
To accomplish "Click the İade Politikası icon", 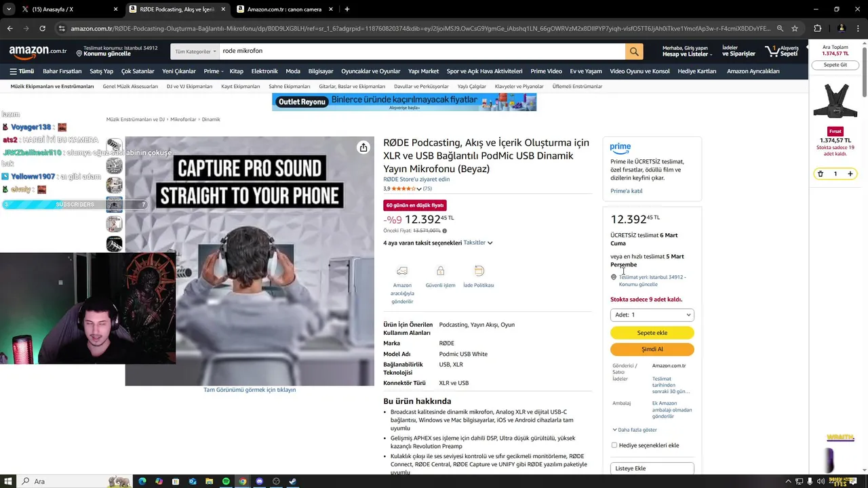I will point(479,270).
